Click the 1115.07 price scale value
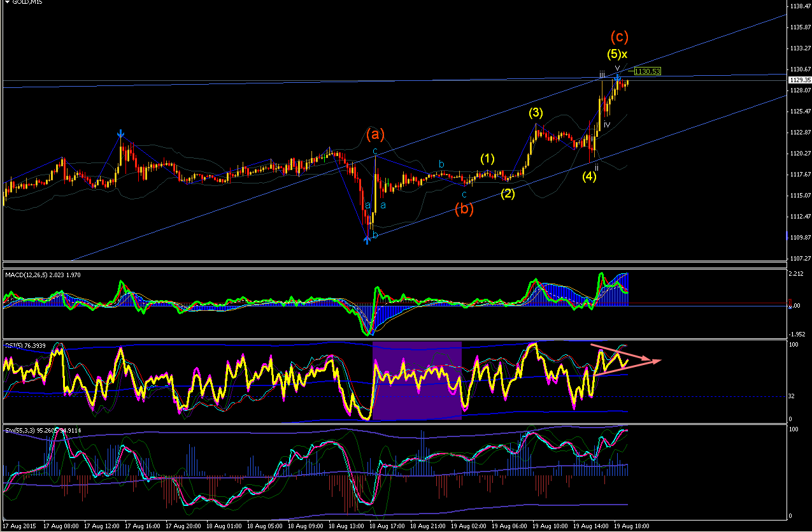Screen dimensions: 812x532 pos(800,196)
